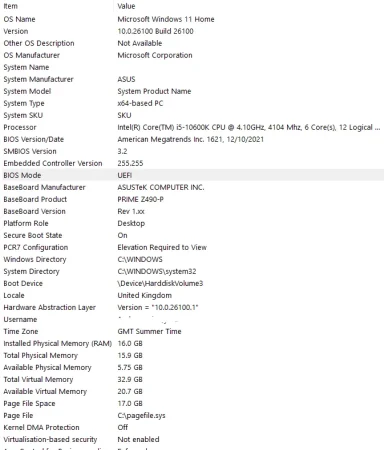The image size is (384, 450).
Task: Select 'Installed Physical Memory (RAM)' row label
Action: (58, 344)
